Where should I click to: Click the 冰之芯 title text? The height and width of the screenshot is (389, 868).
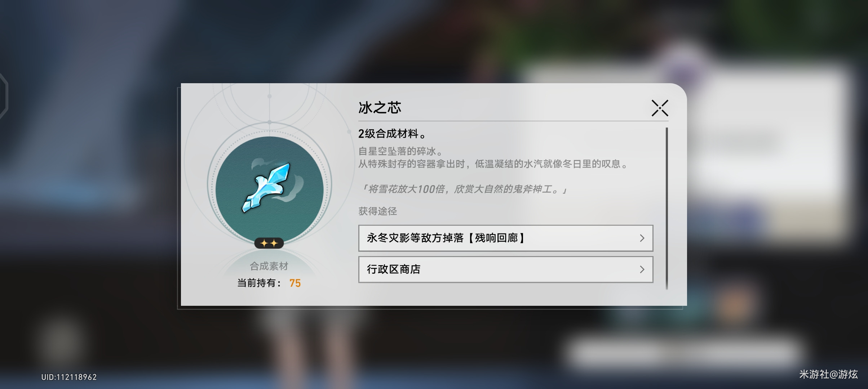click(380, 108)
